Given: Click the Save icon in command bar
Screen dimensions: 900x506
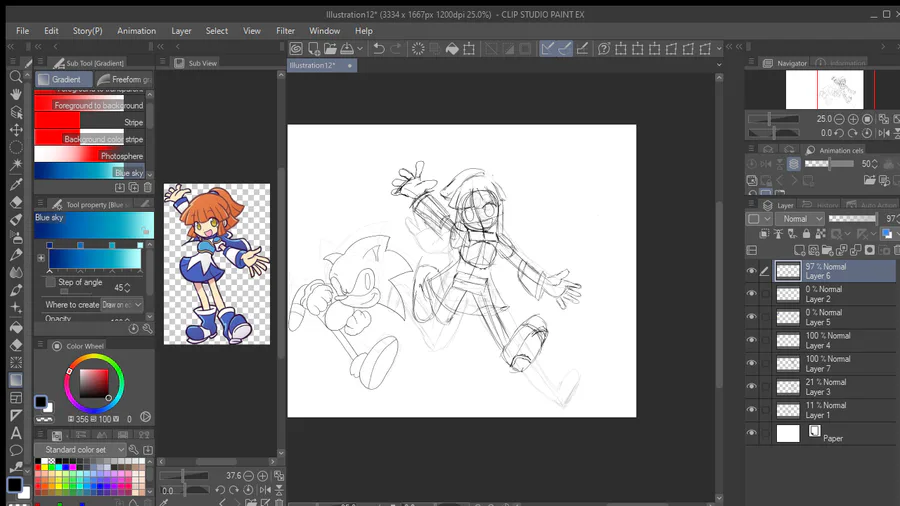Looking at the screenshot, I should click(347, 49).
